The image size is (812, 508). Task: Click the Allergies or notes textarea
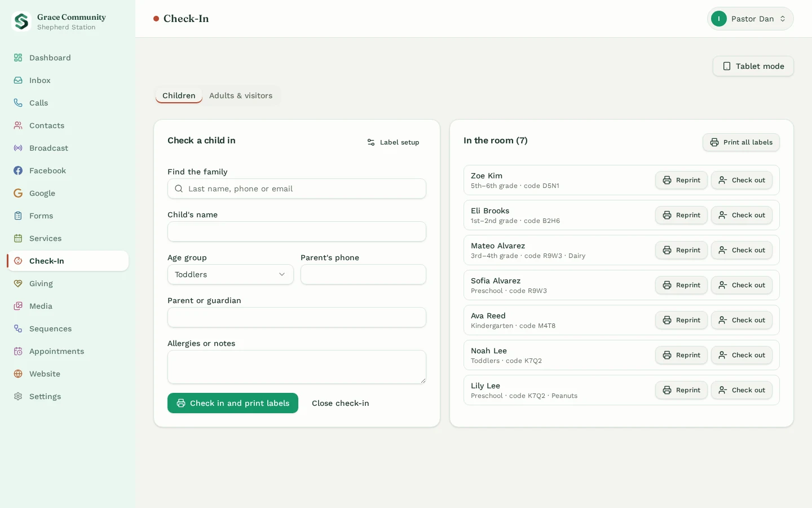pyautogui.click(x=297, y=367)
